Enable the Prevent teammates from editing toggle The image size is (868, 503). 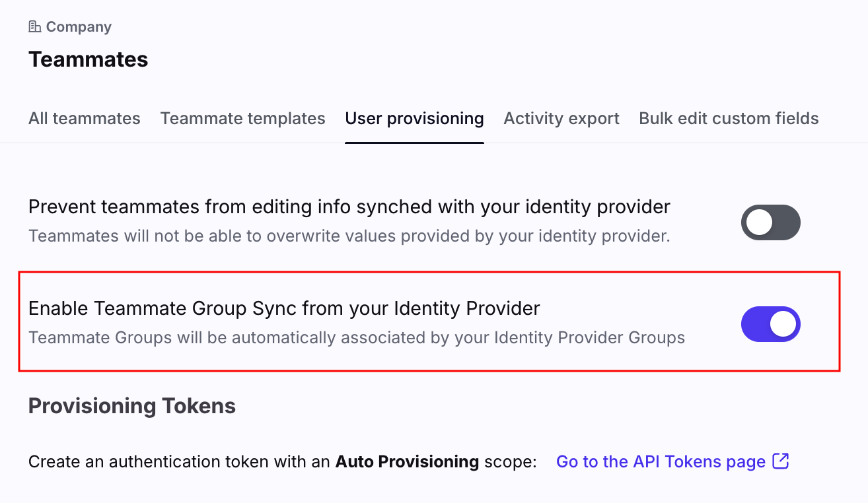770,222
